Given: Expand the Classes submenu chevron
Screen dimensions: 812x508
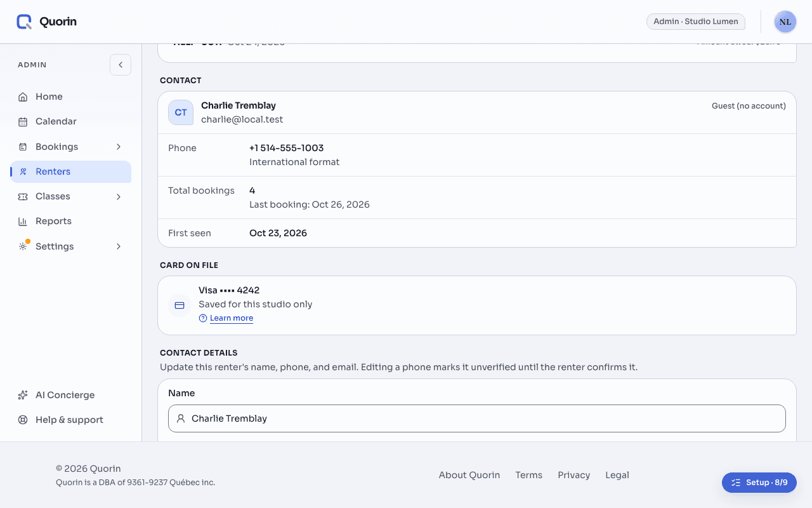Looking at the screenshot, I should click(119, 196).
